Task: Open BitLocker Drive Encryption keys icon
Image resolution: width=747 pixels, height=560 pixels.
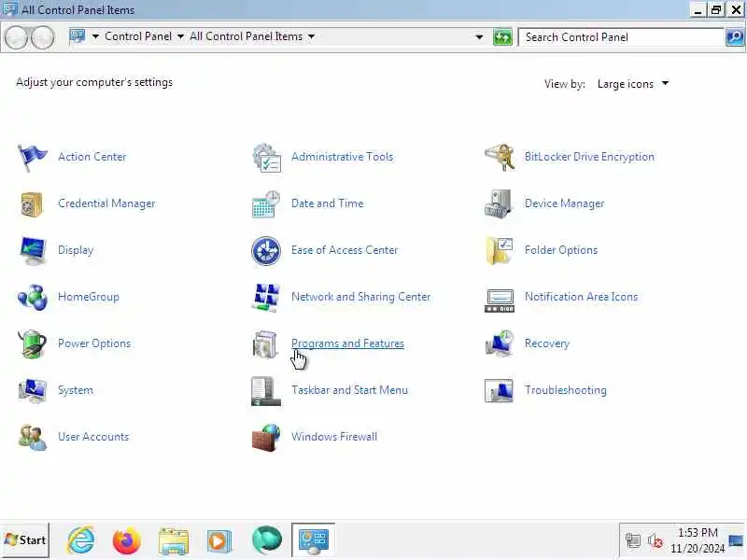Action: [500, 157]
